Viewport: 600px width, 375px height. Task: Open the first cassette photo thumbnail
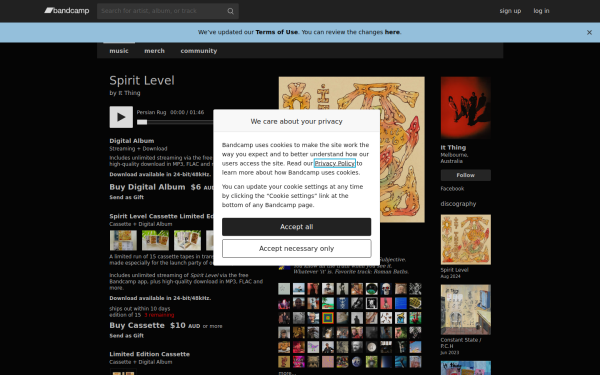click(123, 240)
